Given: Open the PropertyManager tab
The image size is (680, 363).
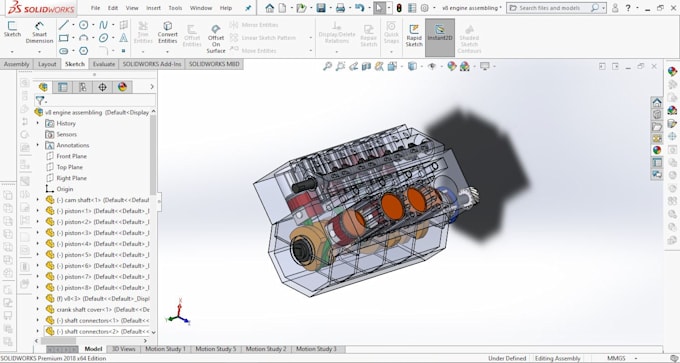Looking at the screenshot, I should 62,87.
